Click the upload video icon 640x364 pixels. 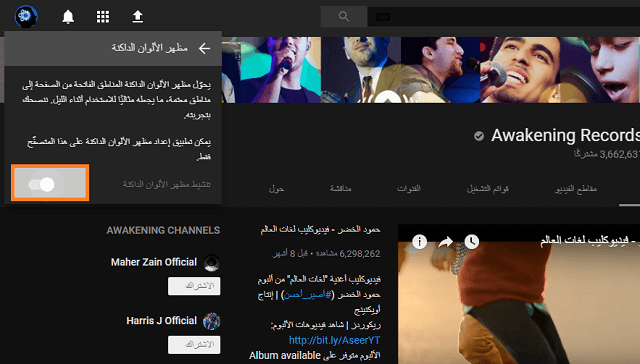[x=138, y=17]
